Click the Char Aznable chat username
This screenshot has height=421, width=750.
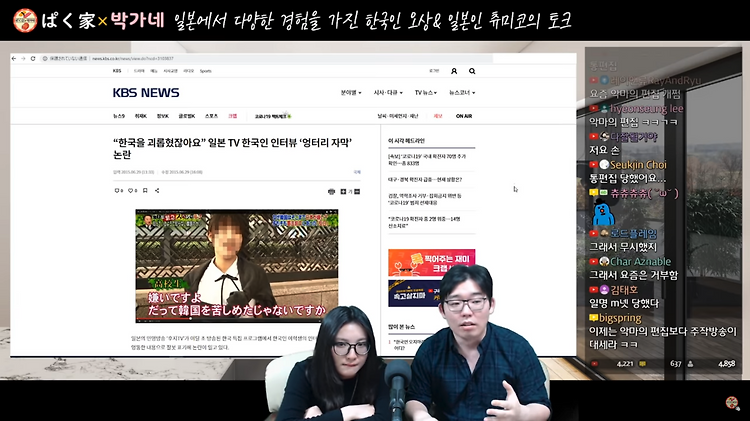(x=640, y=262)
